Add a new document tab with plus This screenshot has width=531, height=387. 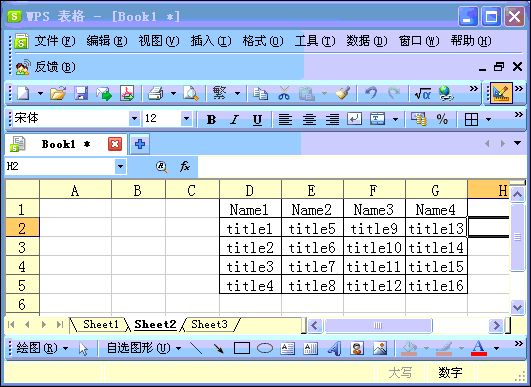tap(140, 144)
